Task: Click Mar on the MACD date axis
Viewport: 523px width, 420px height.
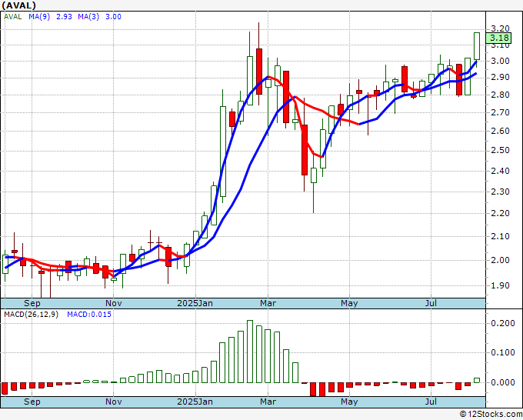Action: [268, 402]
